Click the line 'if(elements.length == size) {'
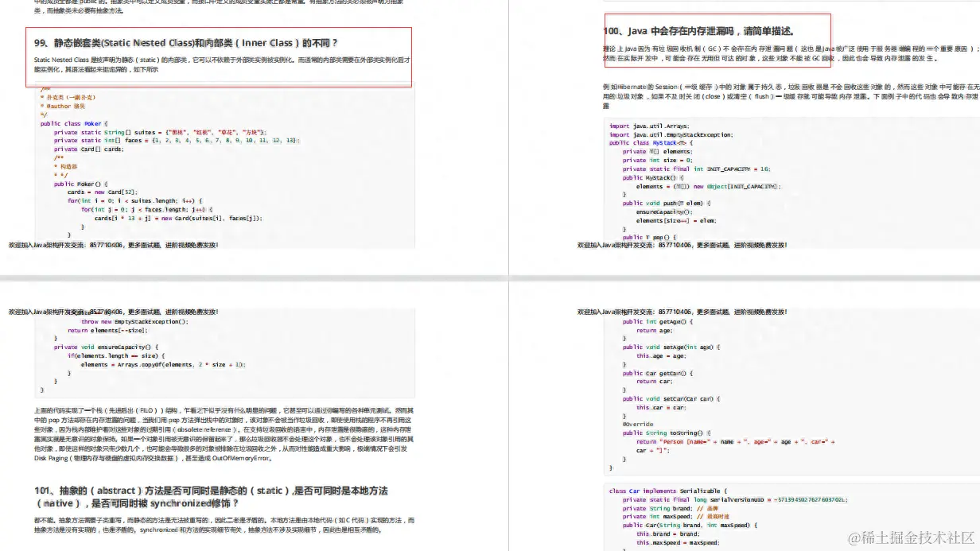 pos(116,355)
